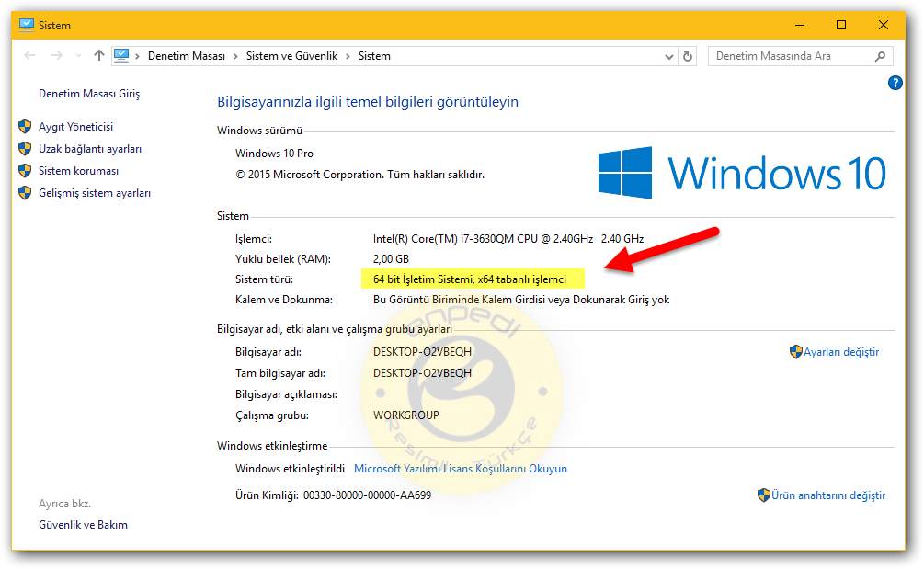Click 64 bit İşletim Sistemi value
The width and height of the screenshot is (924, 569).
point(470,279)
